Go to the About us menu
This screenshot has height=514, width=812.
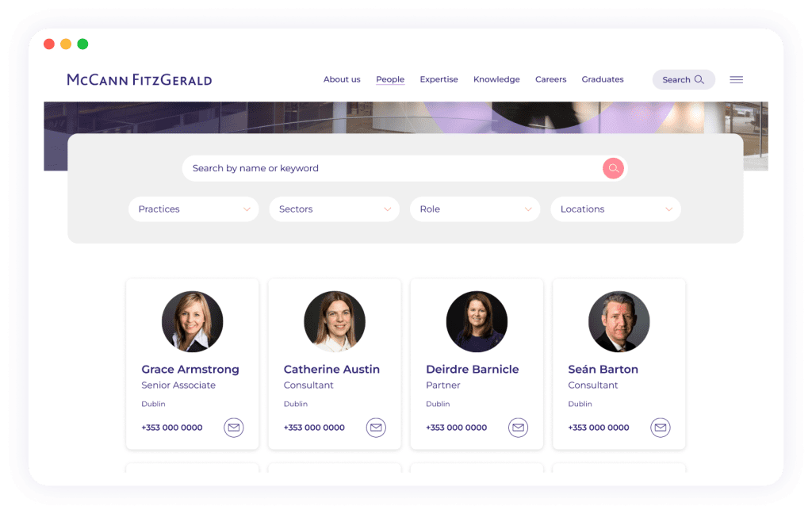pyautogui.click(x=342, y=79)
